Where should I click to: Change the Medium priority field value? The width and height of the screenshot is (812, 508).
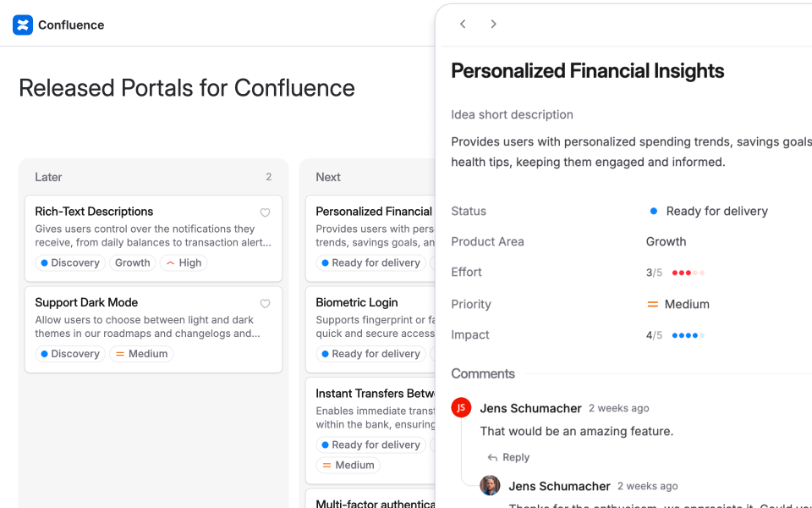tap(678, 304)
